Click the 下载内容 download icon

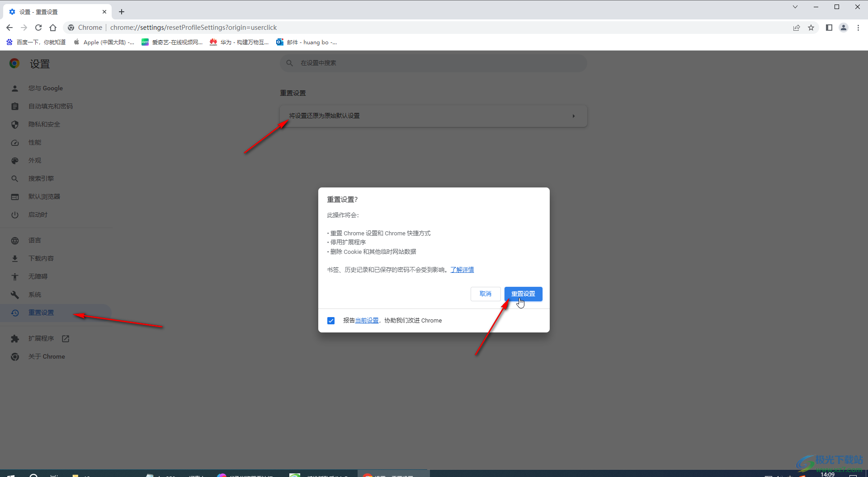coord(15,258)
